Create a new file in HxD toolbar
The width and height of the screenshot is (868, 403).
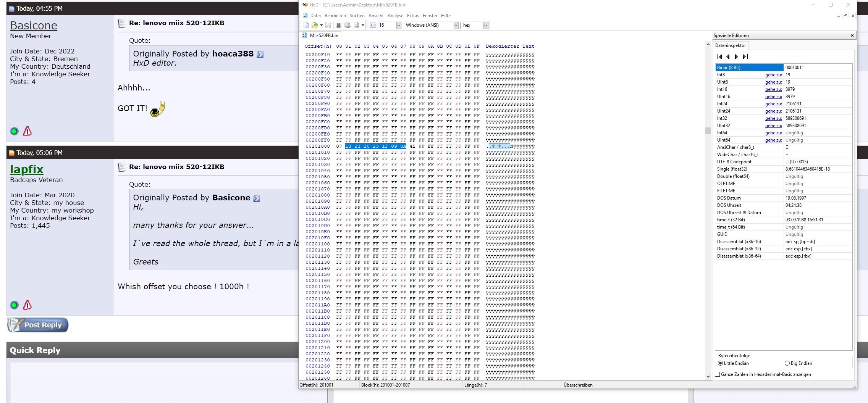point(306,25)
